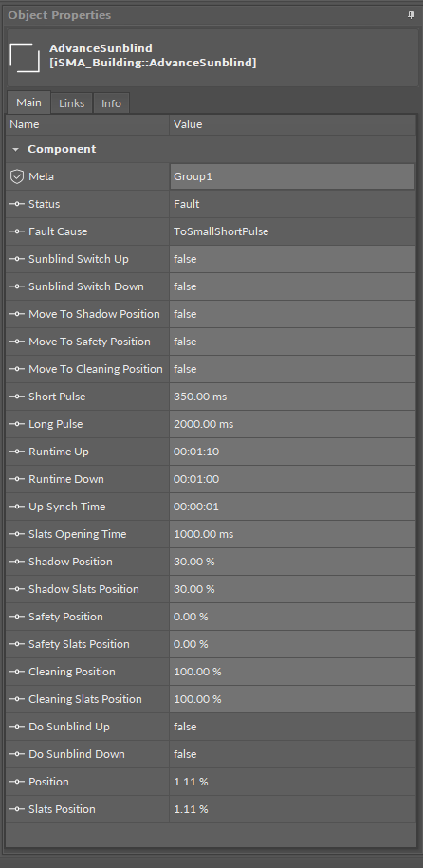Image resolution: width=423 pixels, height=868 pixels.
Task: Switch to the Links tab
Action: pyautogui.click(x=71, y=103)
